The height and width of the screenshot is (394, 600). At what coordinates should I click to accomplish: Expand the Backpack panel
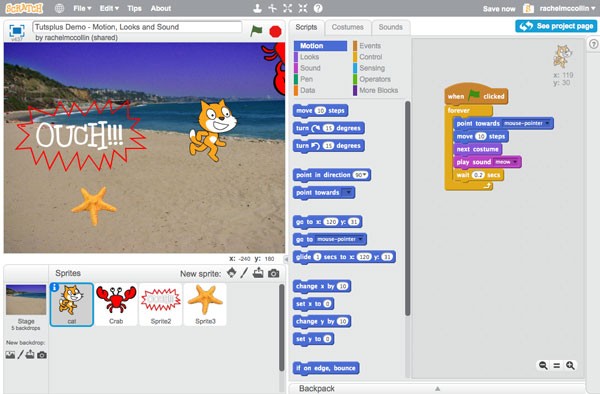tap(437, 388)
